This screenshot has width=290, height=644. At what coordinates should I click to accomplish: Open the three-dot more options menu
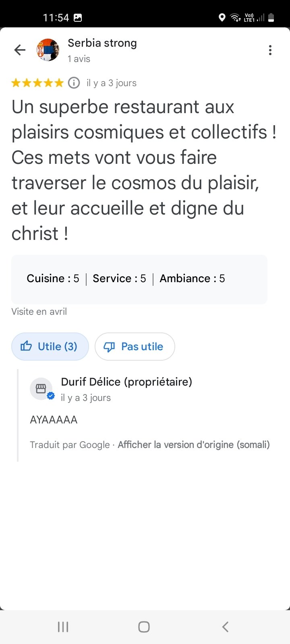click(x=270, y=50)
